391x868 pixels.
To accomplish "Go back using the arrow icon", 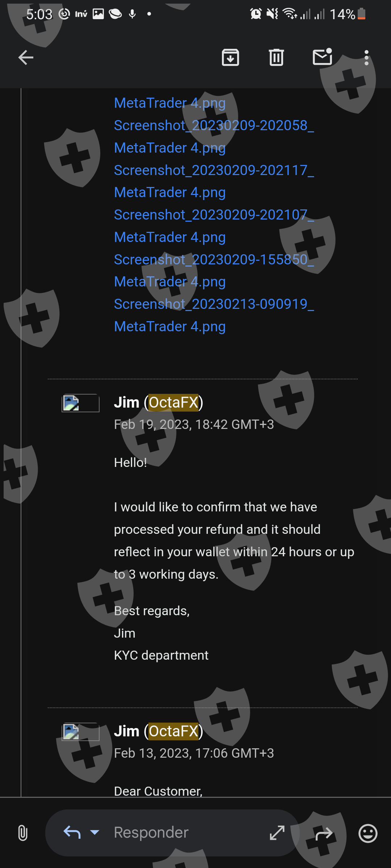I will click(x=26, y=58).
